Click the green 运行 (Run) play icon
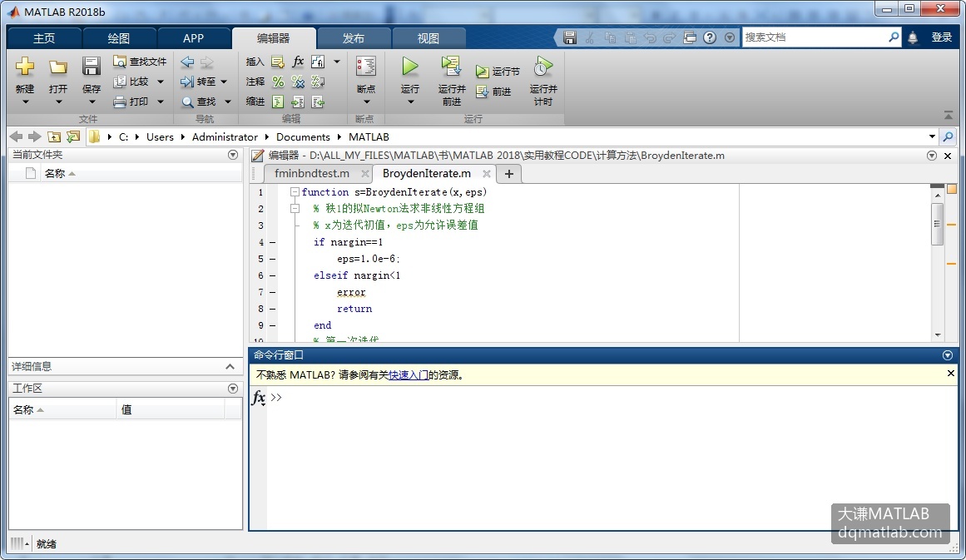The height and width of the screenshot is (560, 966). (x=409, y=66)
